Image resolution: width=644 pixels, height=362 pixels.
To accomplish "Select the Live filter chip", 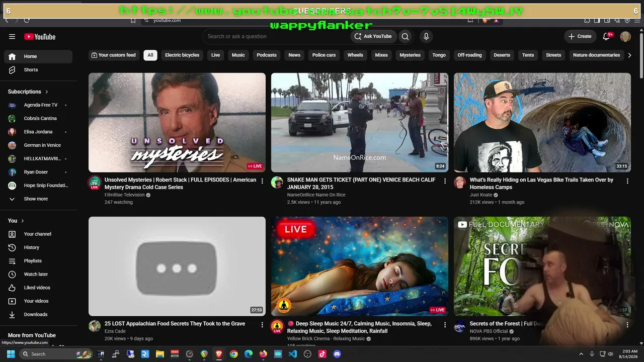I will (215, 55).
